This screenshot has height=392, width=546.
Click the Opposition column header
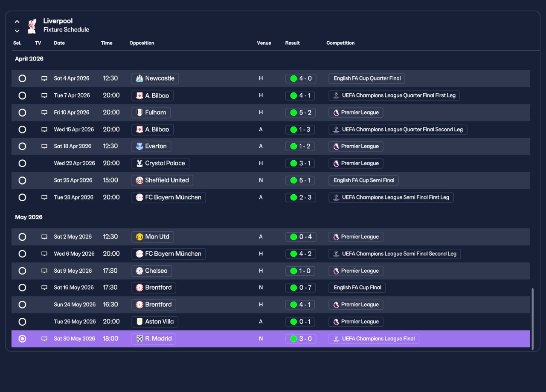[142, 43]
